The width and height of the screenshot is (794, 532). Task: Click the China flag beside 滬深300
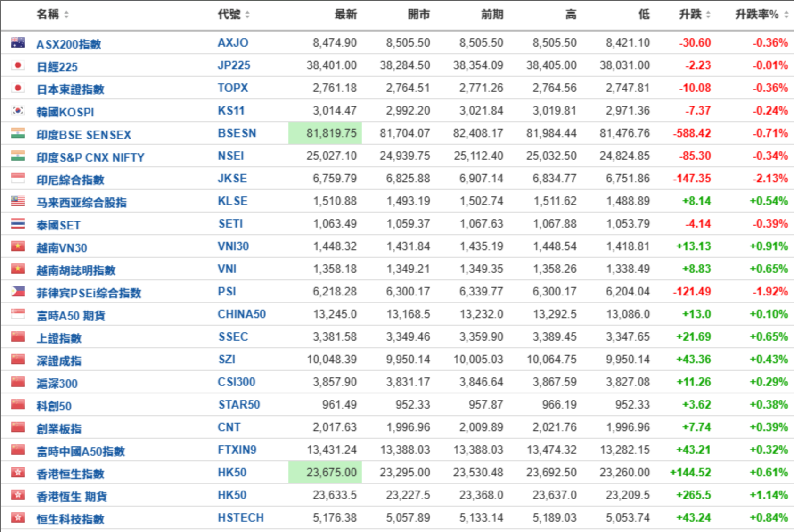[18, 382]
